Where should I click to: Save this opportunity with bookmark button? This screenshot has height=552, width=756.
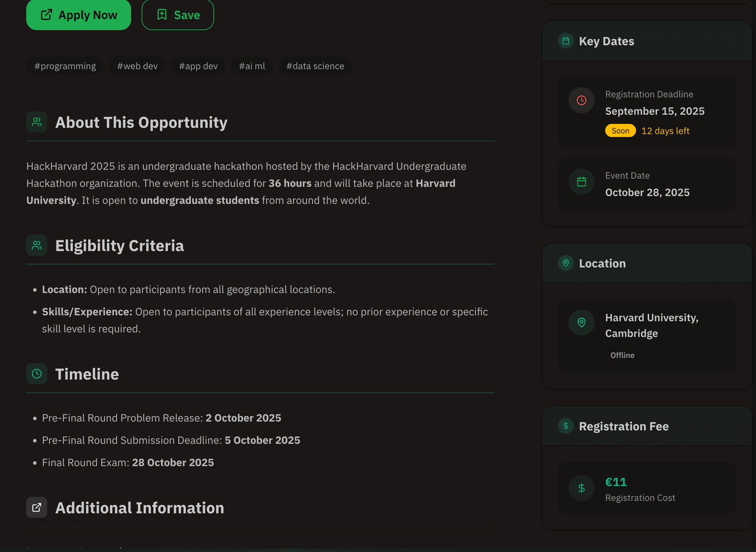coord(178,15)
